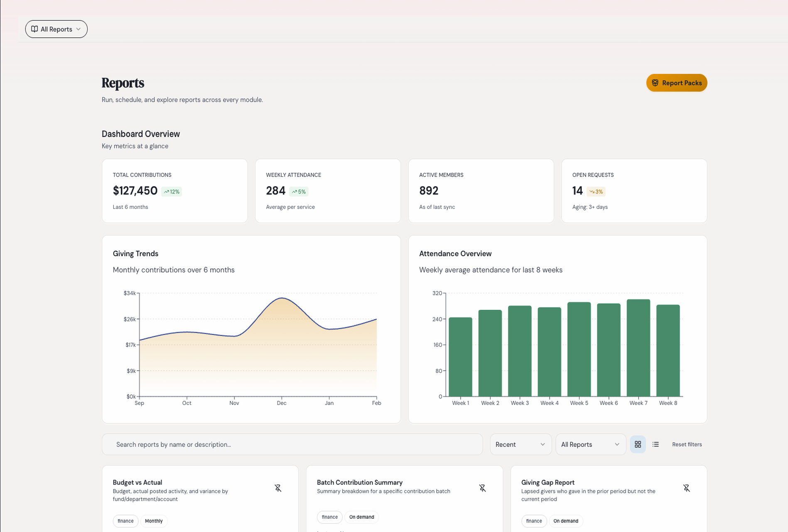788x532 pixels.
Task: Click On demand tag on Batch Contribution Summary
Action: 361,517
